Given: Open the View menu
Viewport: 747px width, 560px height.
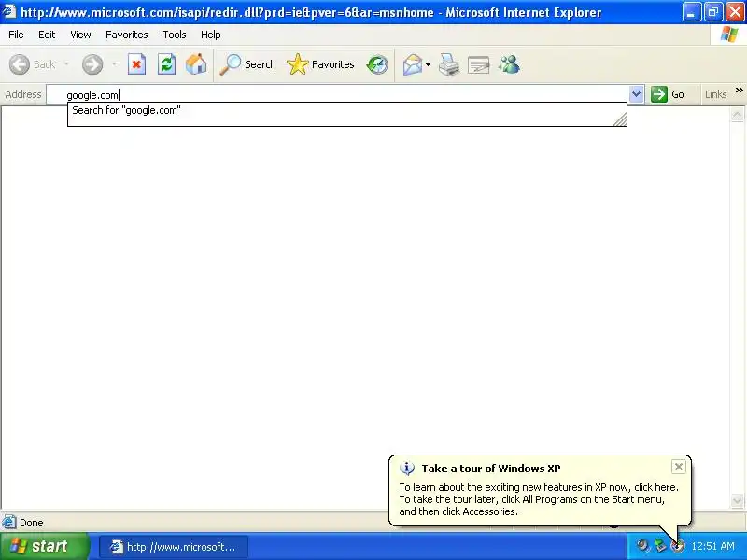Looking at the screenshot, I should [80, 35].
